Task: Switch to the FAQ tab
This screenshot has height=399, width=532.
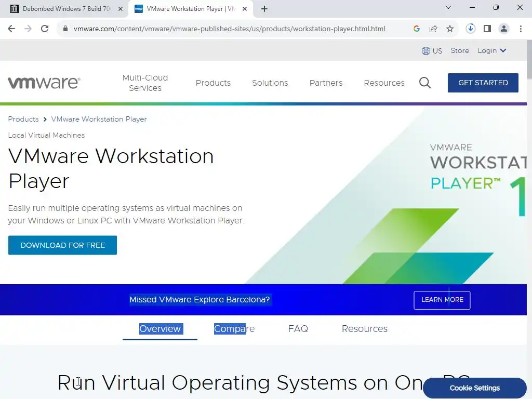Action: [298, 329]
